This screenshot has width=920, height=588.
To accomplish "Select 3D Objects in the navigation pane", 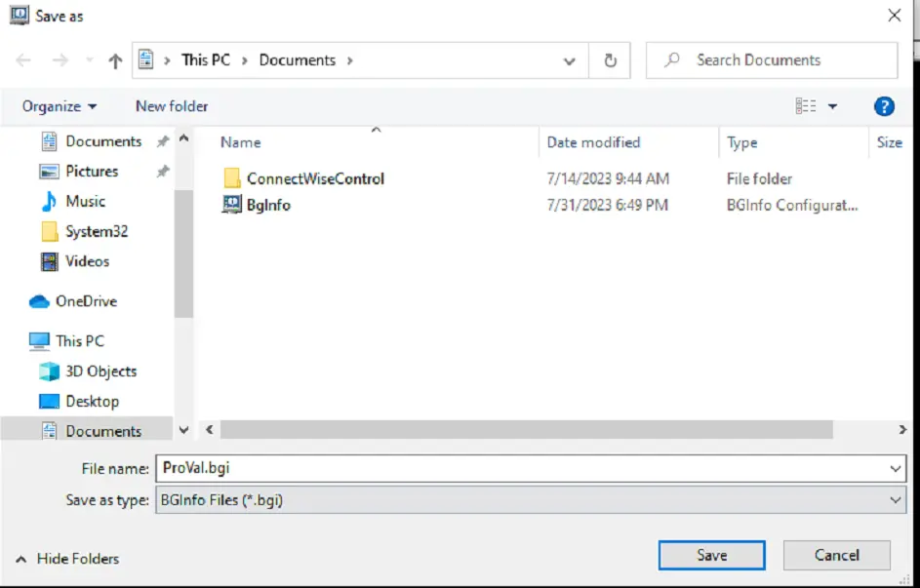I will tap(100, 372).
